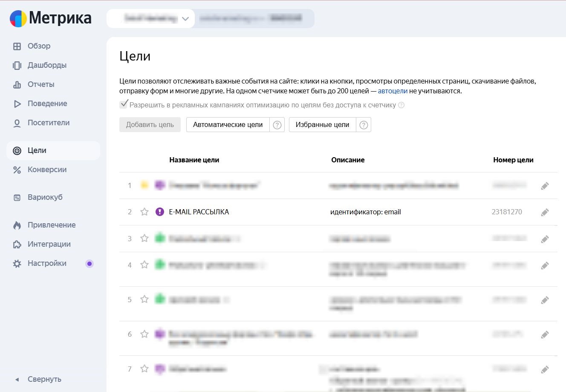
Task: Open the Интеграции puzzle icon
Action: tap(17, 245)
